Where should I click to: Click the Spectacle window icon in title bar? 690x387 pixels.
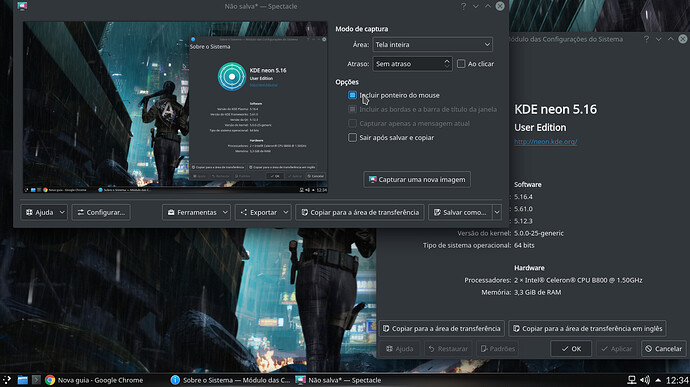[x=22, y=6]
